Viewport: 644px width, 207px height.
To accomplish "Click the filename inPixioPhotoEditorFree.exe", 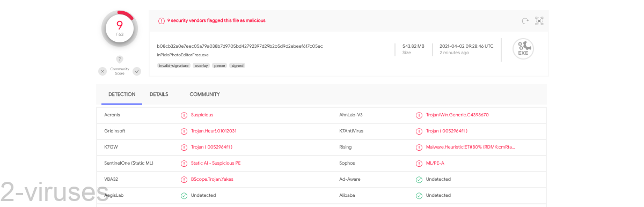I will (x=182, y=55).
